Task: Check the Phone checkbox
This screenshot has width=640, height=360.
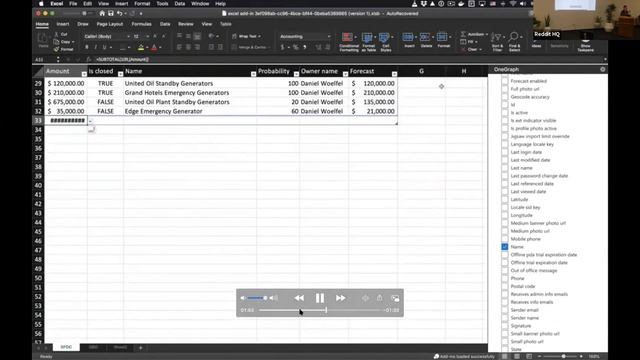Action: pyautogui.click(x=505, y=278)
